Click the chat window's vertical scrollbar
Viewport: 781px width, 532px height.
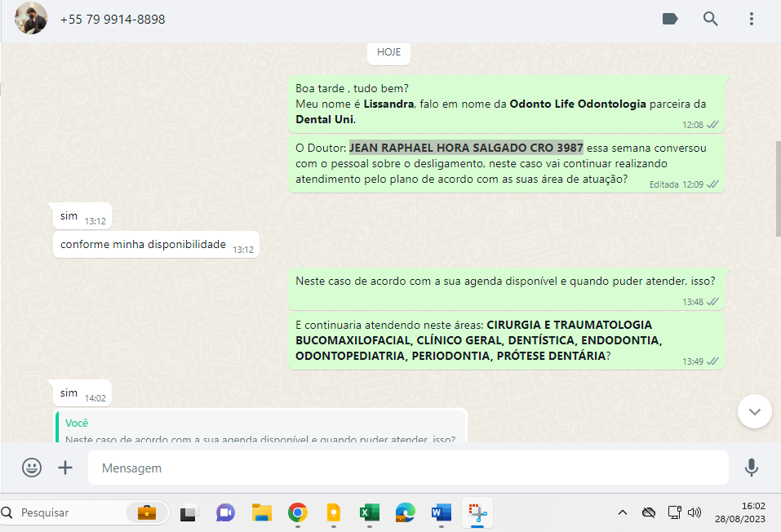pyautogui.click(x=778, y=189)
